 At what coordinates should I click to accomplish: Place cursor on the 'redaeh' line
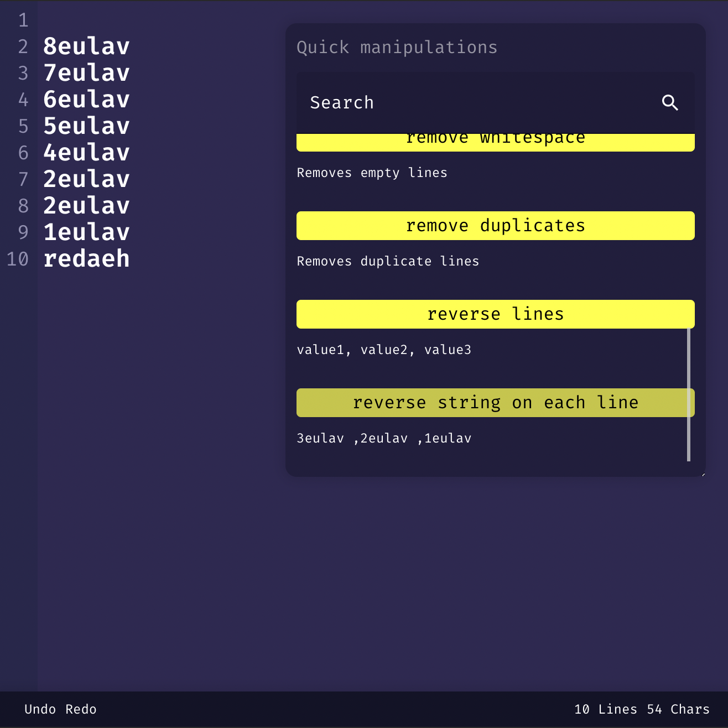[86, 258]
